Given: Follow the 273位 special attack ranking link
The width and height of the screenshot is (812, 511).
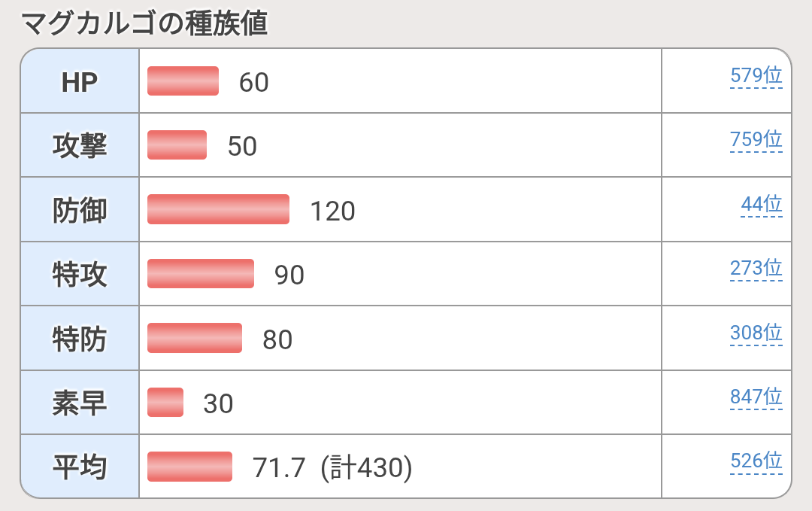Looking at the screenshot, I should pos(756,269).
